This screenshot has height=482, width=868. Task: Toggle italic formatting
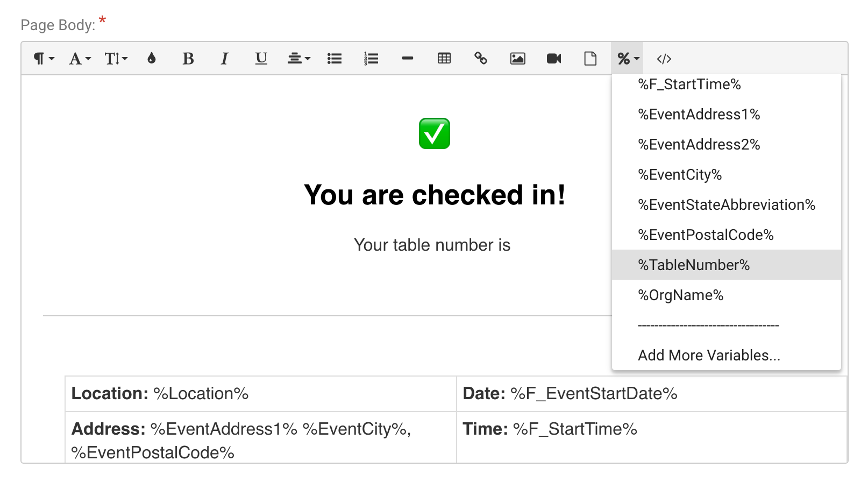tap(224, 58)
